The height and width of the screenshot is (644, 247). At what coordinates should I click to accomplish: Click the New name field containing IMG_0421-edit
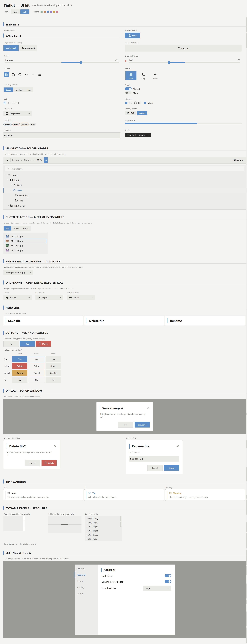tap(154, 459)
